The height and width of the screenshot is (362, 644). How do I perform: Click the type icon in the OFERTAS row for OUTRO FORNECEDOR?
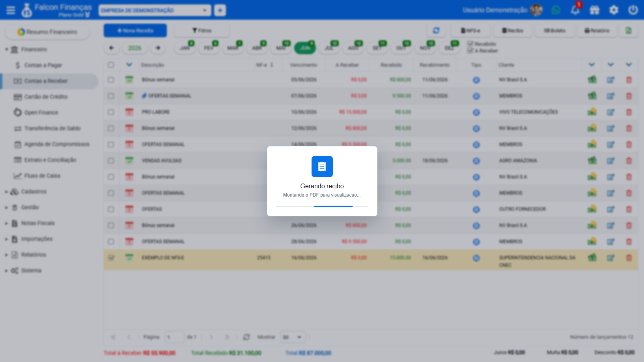[x=476, y=209]
